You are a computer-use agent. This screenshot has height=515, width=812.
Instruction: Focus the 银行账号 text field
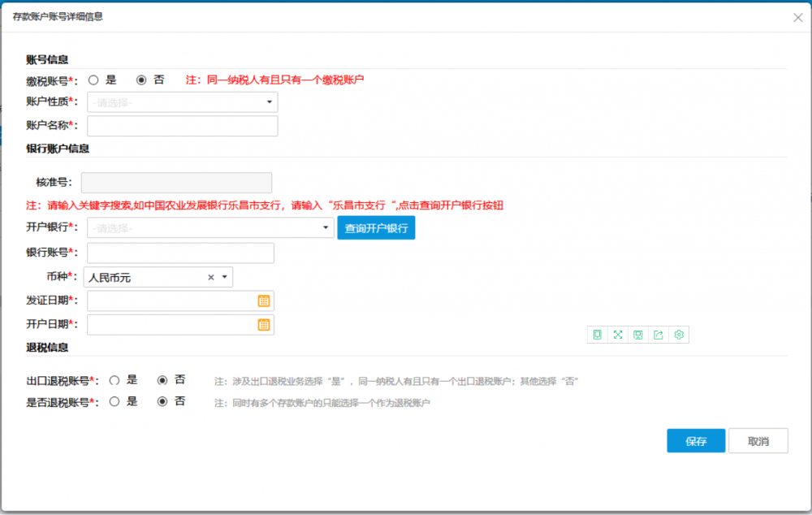coord(180,253)
